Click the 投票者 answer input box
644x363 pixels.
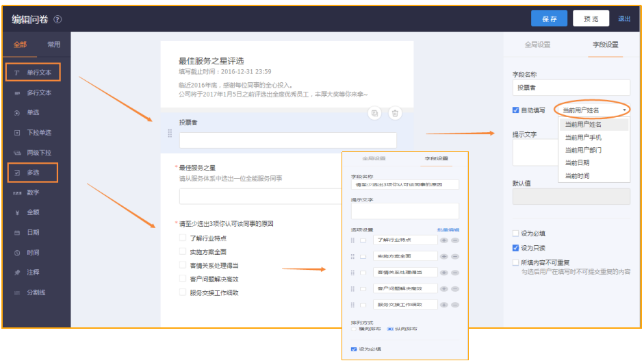click(x=288, y=140)
